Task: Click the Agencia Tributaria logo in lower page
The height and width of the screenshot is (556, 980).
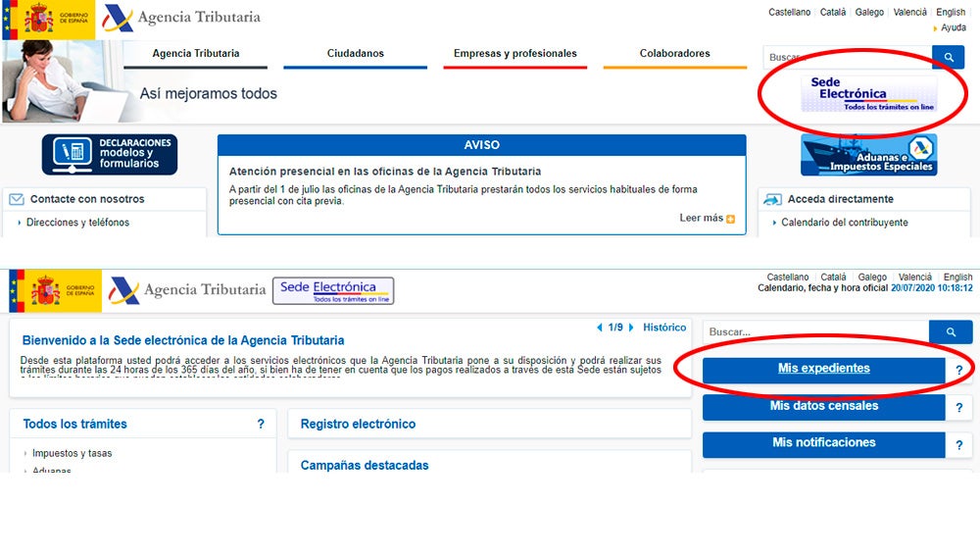Action: [x=186, y=290]
